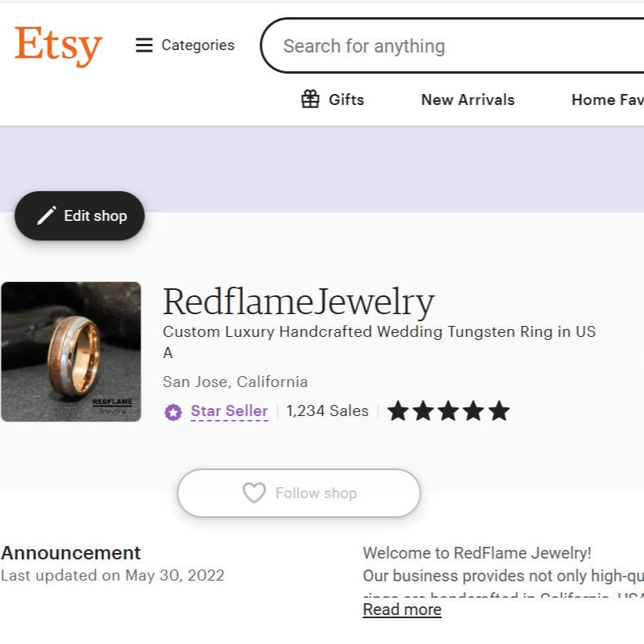This screenshot has width=644, height=644.
Task: Go to New Arrivals
Action: [468, 99]
